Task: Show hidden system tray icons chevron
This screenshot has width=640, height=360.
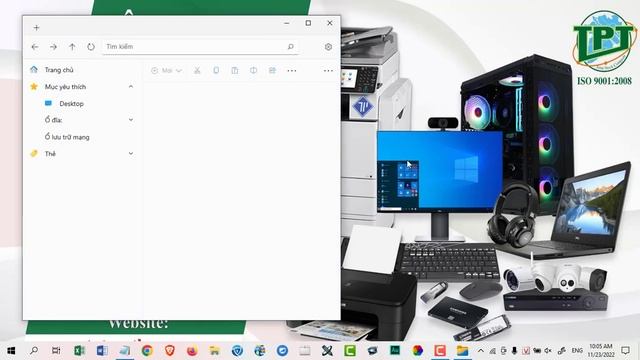Action: click(481, 351)
